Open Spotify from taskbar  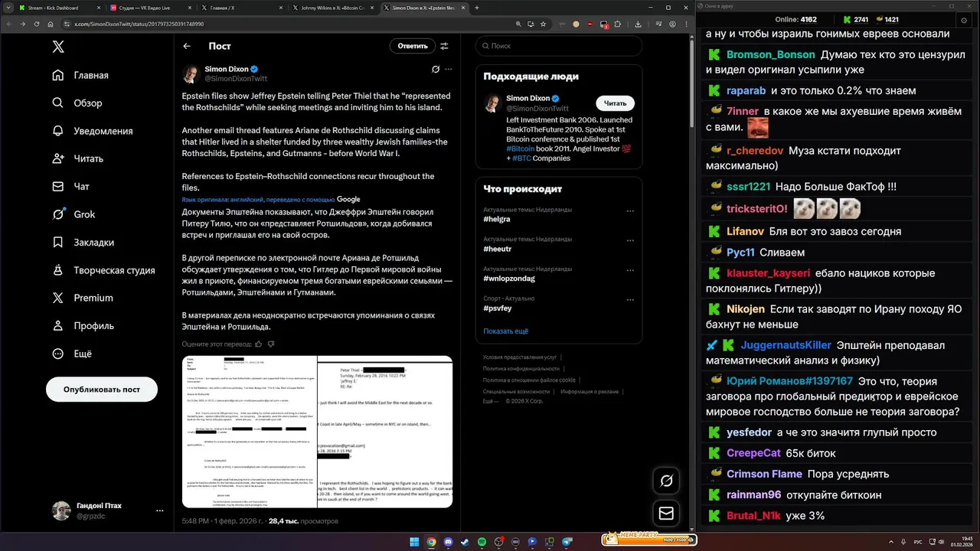482,542
